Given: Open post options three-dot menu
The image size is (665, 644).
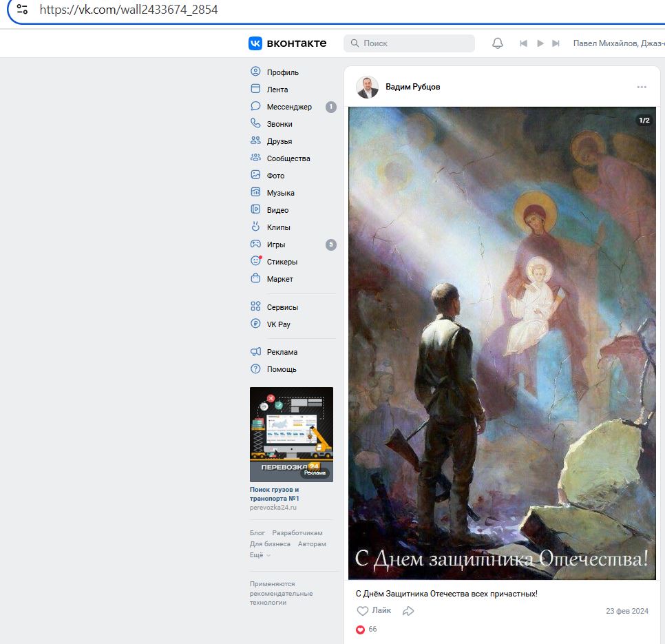Looking at the screenshot, I should tap(642, 87).
